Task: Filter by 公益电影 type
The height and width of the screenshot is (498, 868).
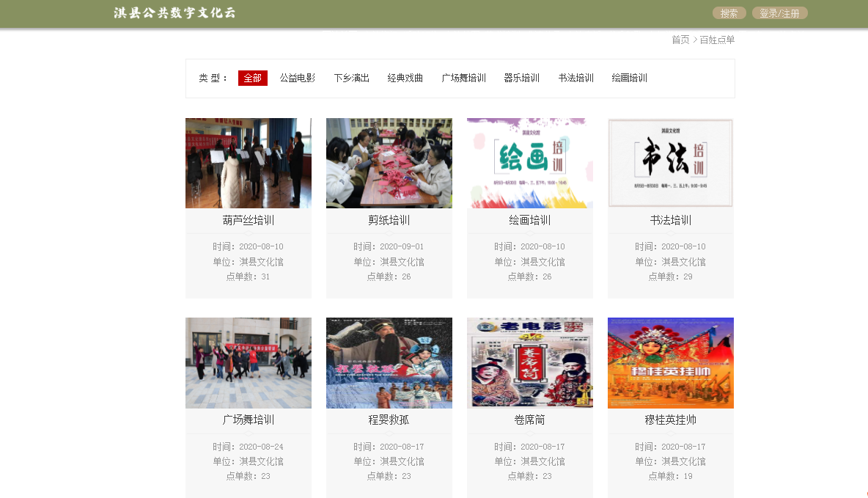Action: pyautogui.click(x=297, y=78)
